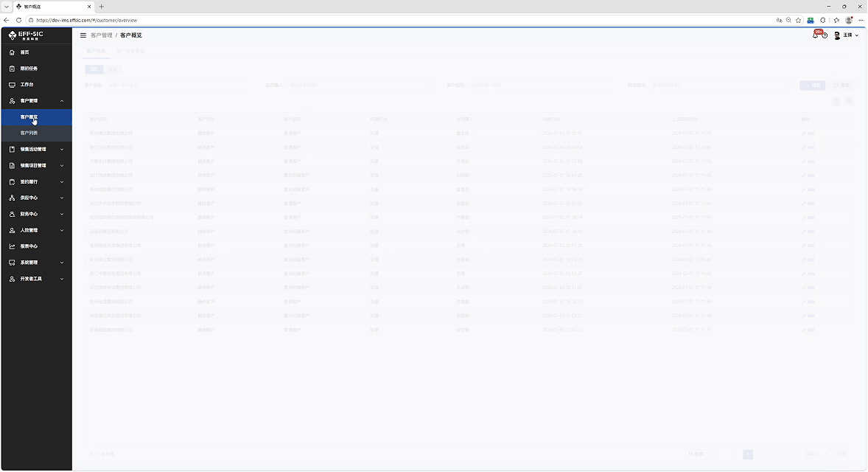This screenshot has height=472, width=868.
Task: Click the user avatar picture
Action: 837,35
